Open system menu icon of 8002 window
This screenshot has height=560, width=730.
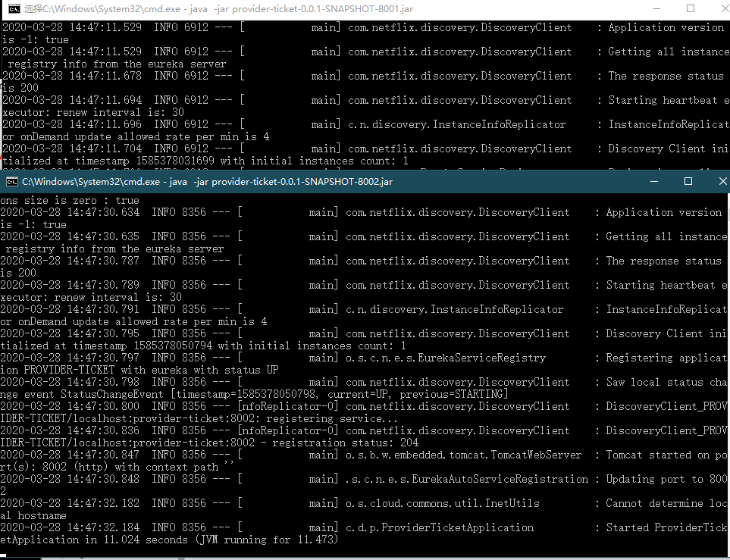(11, 182)
